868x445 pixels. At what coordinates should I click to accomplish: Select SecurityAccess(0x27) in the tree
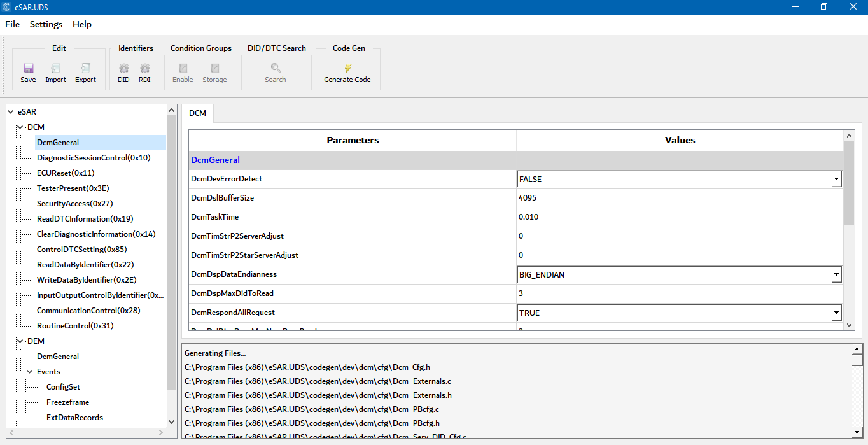(x=74, y=204)
